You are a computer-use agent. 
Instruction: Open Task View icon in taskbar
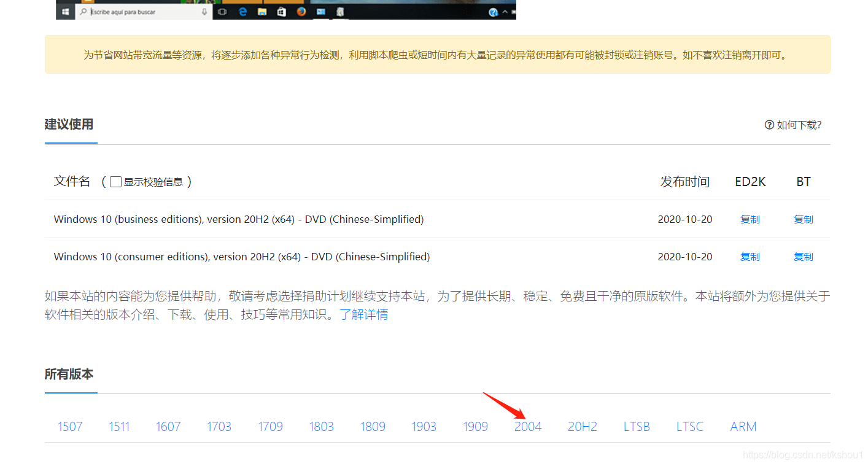pos(223,12)
